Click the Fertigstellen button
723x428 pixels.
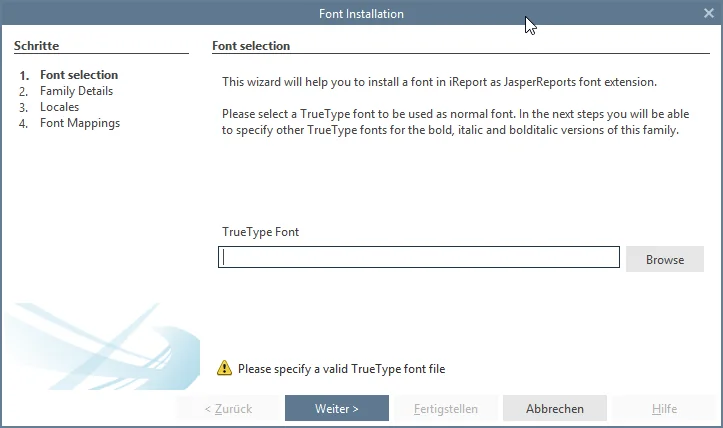tap(445, 408)
